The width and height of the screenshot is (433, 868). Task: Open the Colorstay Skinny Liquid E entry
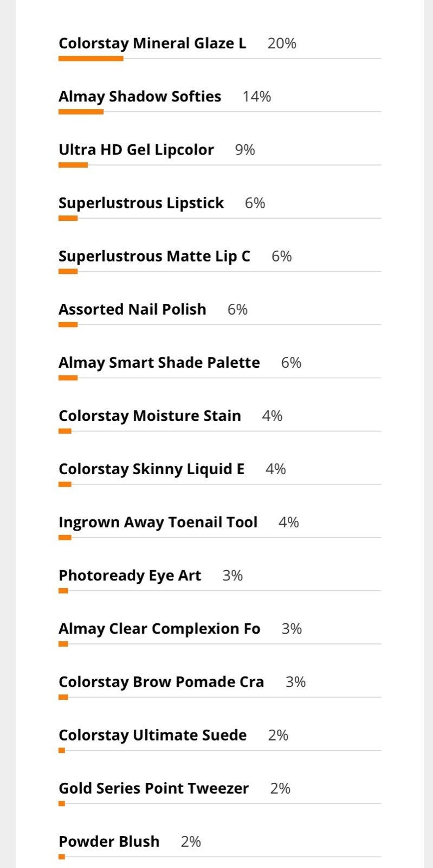151,469
